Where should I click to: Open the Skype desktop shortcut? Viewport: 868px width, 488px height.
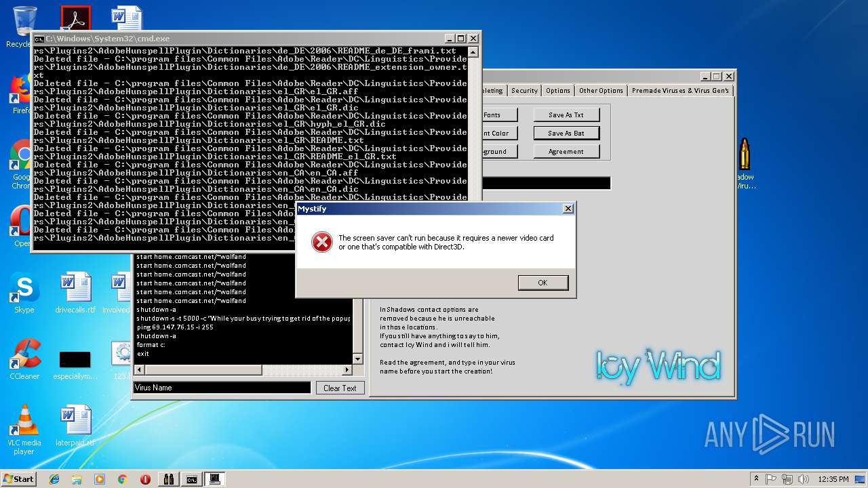click(24, 293)
